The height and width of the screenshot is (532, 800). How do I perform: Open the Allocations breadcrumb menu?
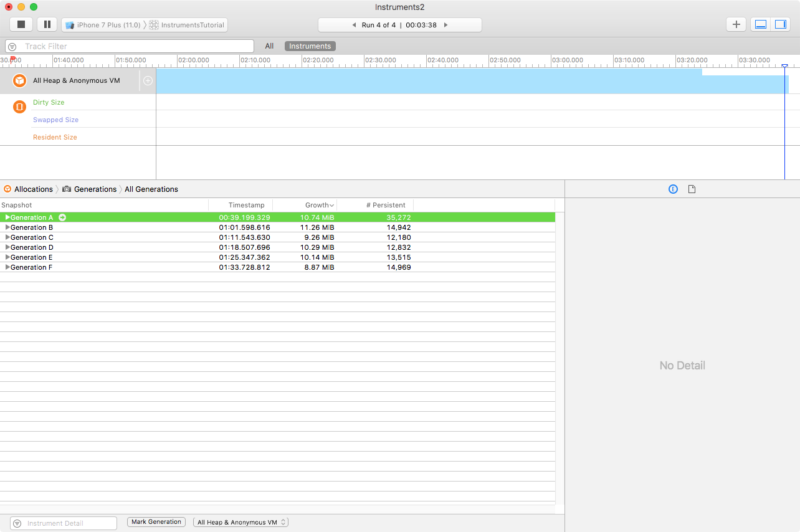click(x=28, y=189)
